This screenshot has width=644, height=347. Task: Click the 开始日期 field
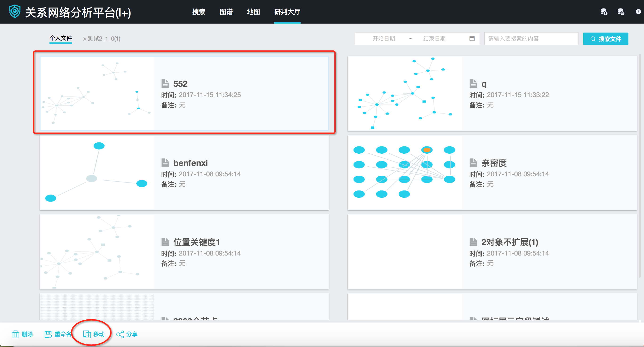[x=383, y=38]
